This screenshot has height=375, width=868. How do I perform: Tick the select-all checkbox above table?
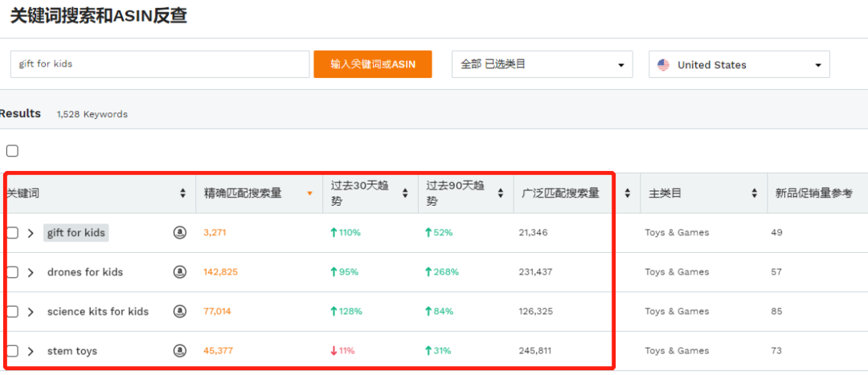12,151
